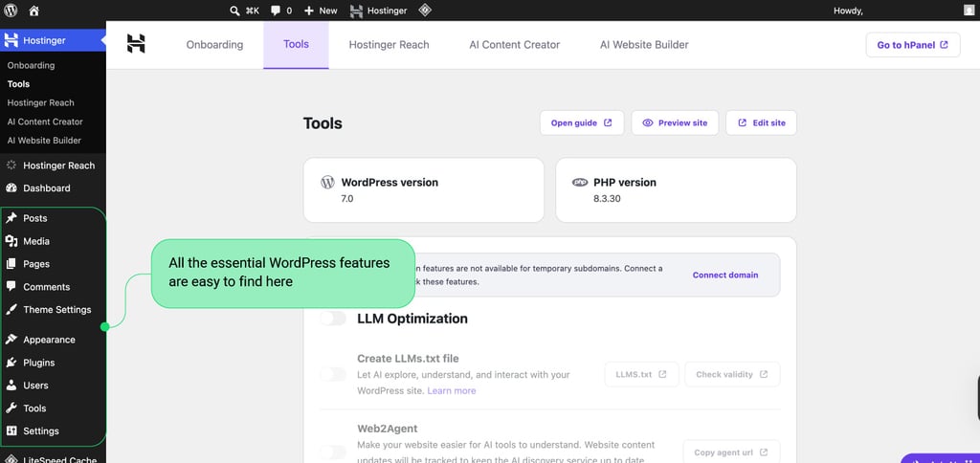Image resolution: width=980 pixels, height=463 pixels.
Task: Open Howdy account menu
Action: click(848, 11)
